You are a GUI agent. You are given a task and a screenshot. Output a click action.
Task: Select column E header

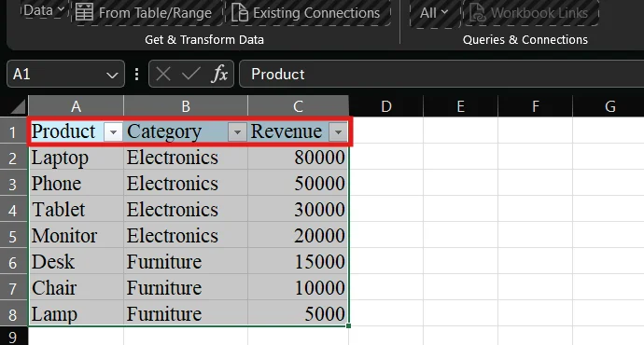pyautogui.click(x=461, y=106)
